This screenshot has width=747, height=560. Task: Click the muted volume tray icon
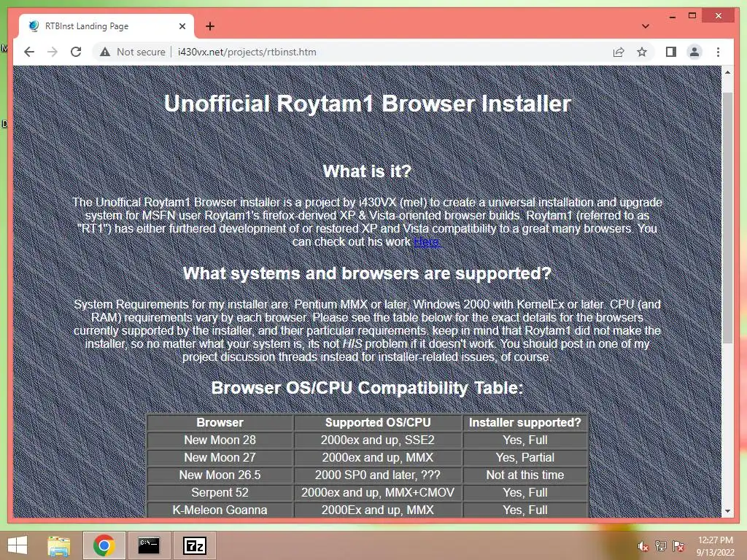point(643,546)
